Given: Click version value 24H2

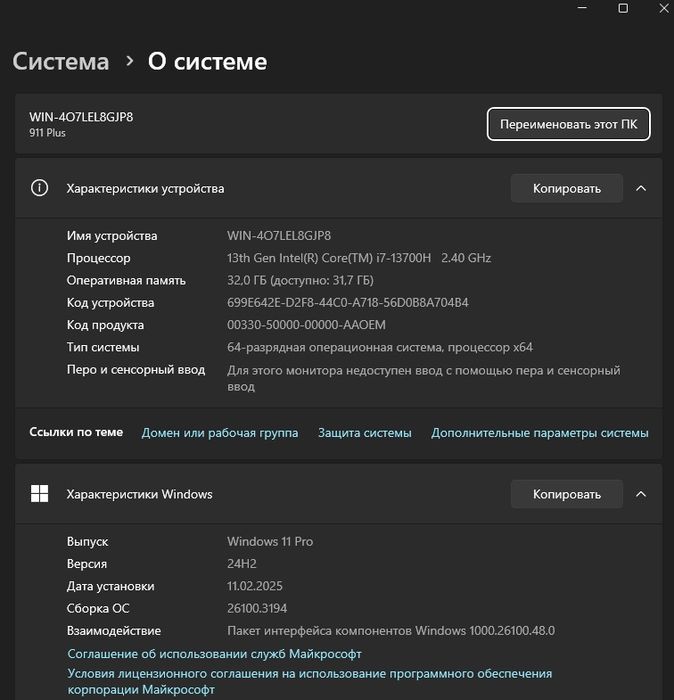Looking at the screenshot, I should click(x=241, y=564).
